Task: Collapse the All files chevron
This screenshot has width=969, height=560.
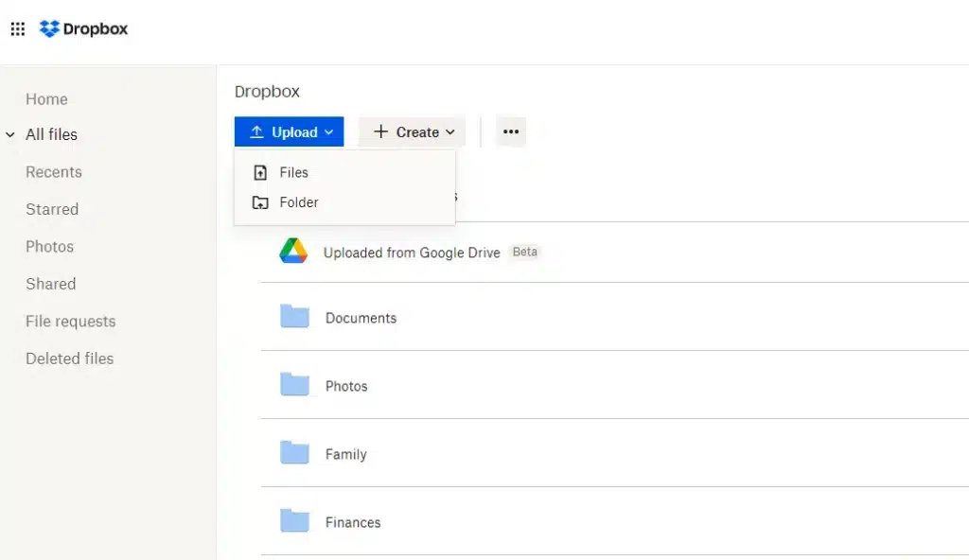Action: click(10, 134)
